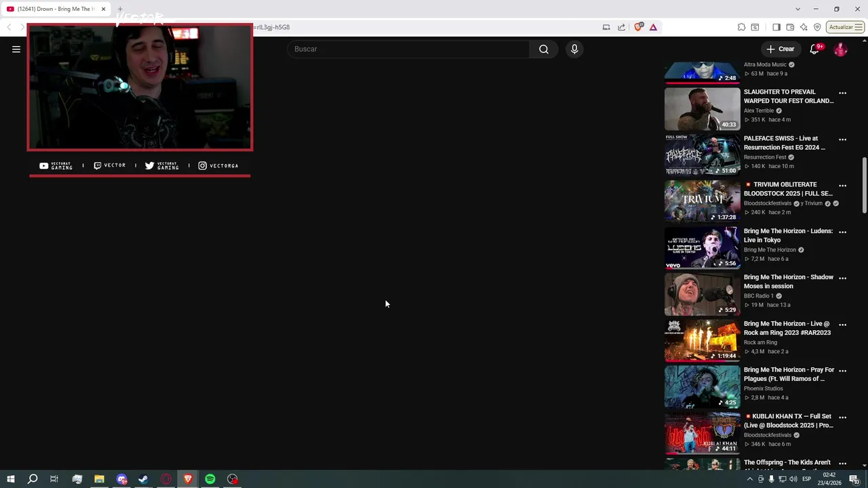The height and width of the screenshot is (488, 868).
Task: Click the search magnifier button
Action: click(x=543, y=49)
